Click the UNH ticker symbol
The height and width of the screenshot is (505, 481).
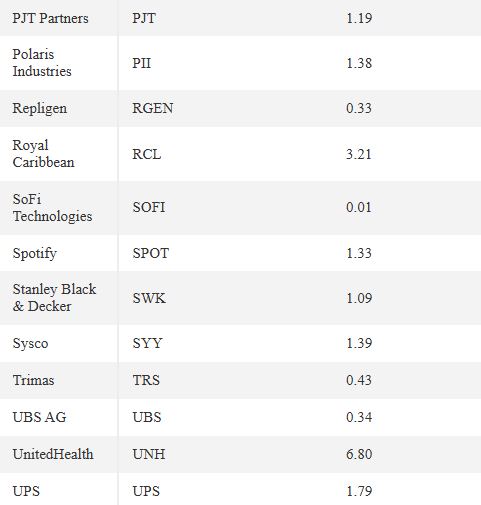click(149, 454)
